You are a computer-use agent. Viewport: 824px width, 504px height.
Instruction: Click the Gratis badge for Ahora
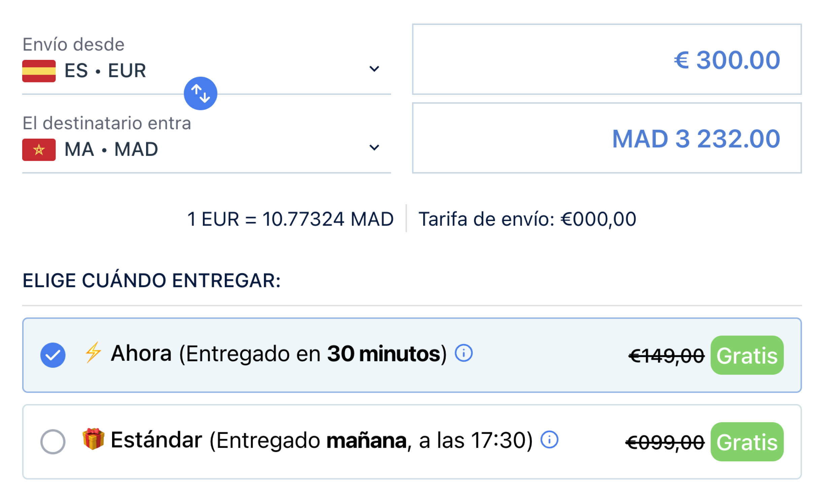747,355
